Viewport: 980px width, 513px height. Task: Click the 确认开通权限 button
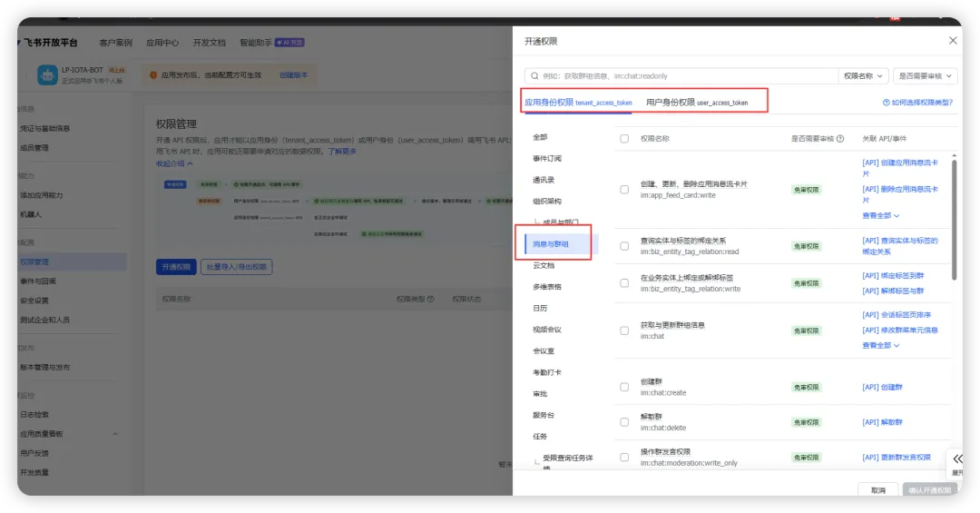[930, 490]
